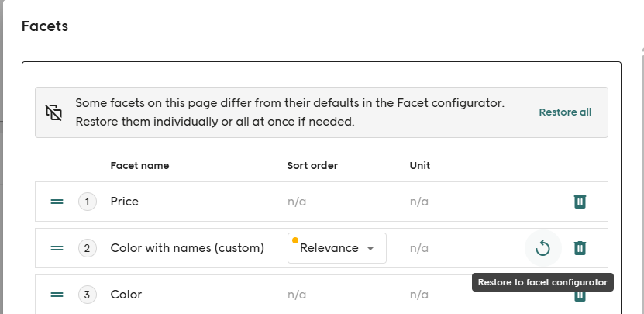Open the Relevance sort order dropdown
Screen dimensions: 644x314
coord(337,248)
